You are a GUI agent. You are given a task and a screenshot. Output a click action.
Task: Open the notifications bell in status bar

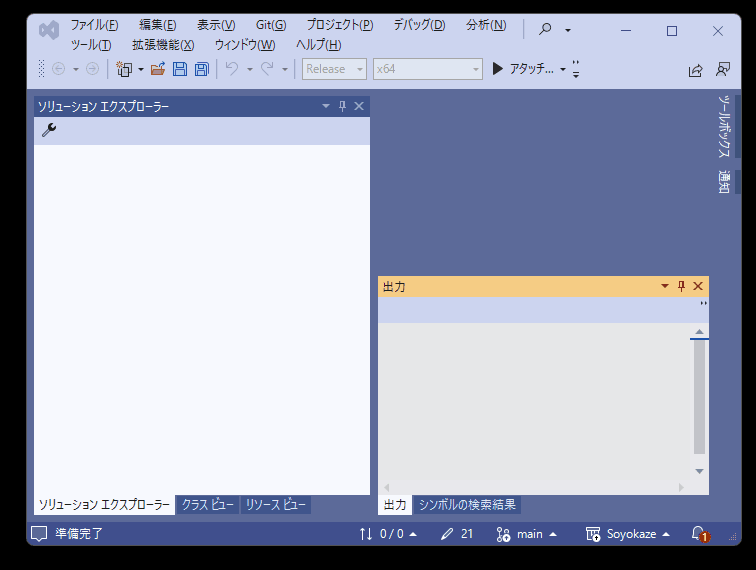700,534
